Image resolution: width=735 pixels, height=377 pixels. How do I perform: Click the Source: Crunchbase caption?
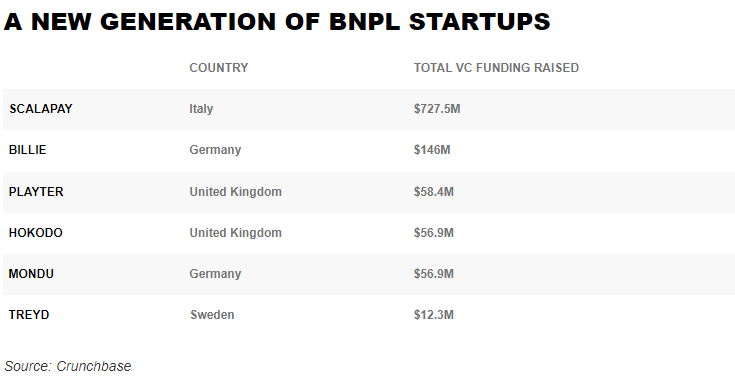coord(68,366)
